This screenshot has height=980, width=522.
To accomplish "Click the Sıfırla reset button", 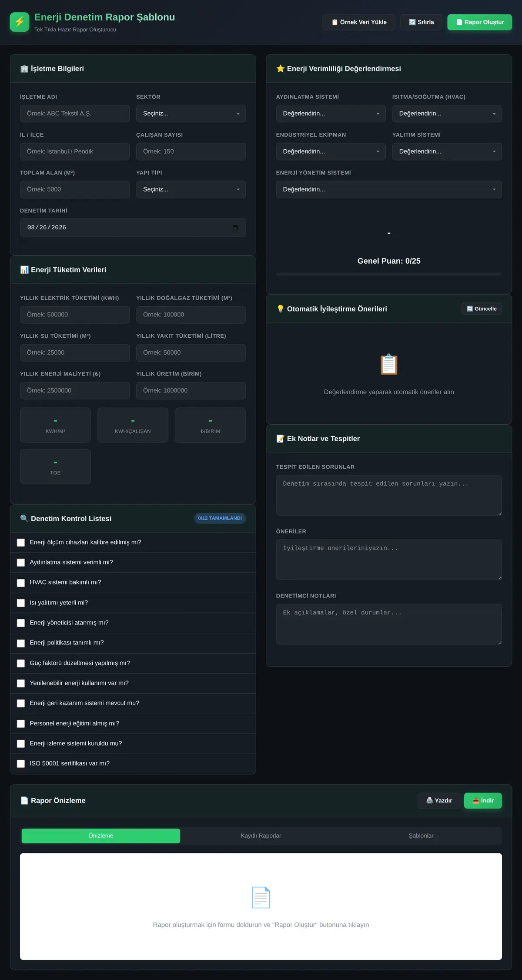I will (x=422, y=22).
